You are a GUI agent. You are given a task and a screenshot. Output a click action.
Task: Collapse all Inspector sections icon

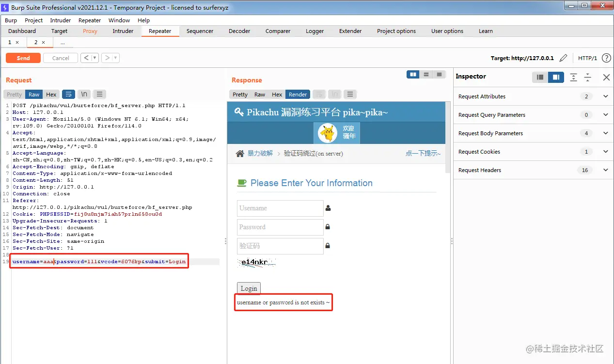coord(587,77)
